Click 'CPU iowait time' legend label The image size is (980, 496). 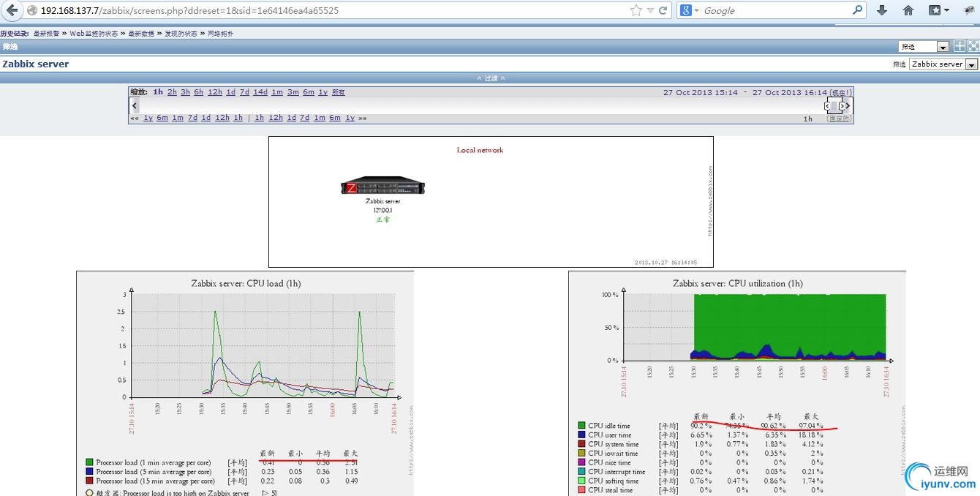[x=613, y=454]
